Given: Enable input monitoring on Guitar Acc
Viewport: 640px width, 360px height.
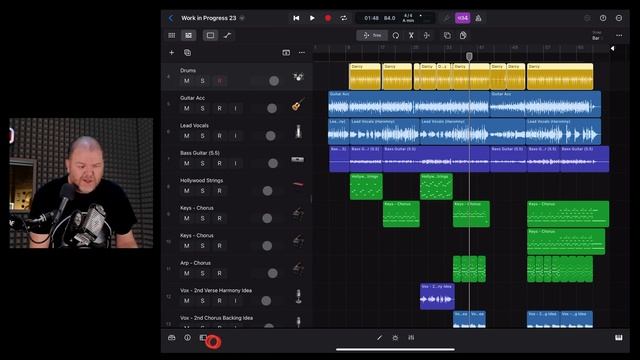Looking at the screenshot, I should point(236,108).
